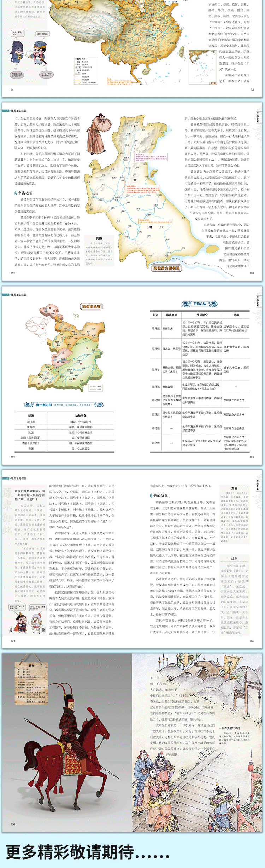Click page number 103
Screen dimensions: 265x868
coord(252,273)
